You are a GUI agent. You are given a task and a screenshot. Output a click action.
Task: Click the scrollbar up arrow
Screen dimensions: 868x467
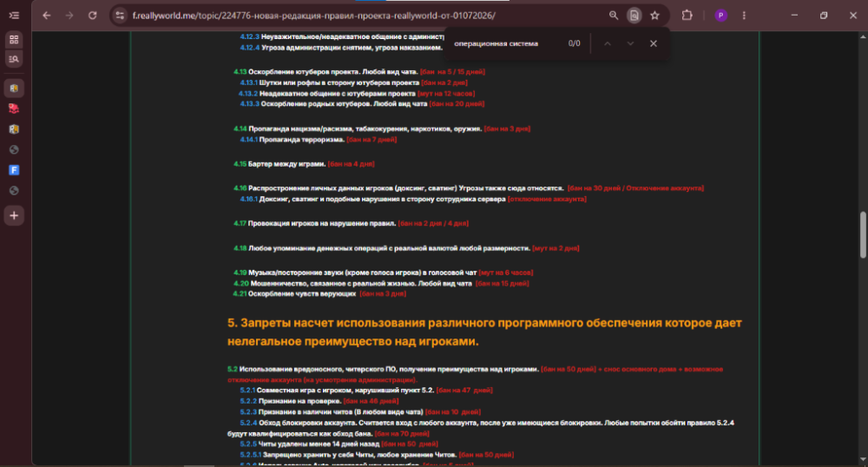click(x=863, y=36)
